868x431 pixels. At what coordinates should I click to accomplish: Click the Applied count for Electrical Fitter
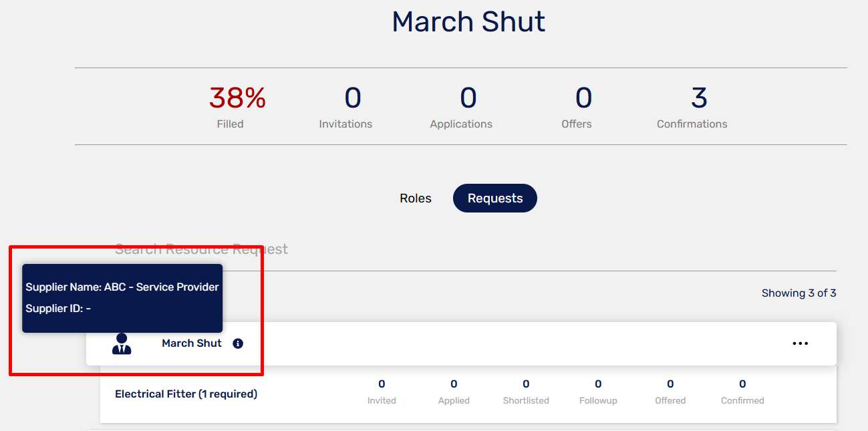[454, 392]
